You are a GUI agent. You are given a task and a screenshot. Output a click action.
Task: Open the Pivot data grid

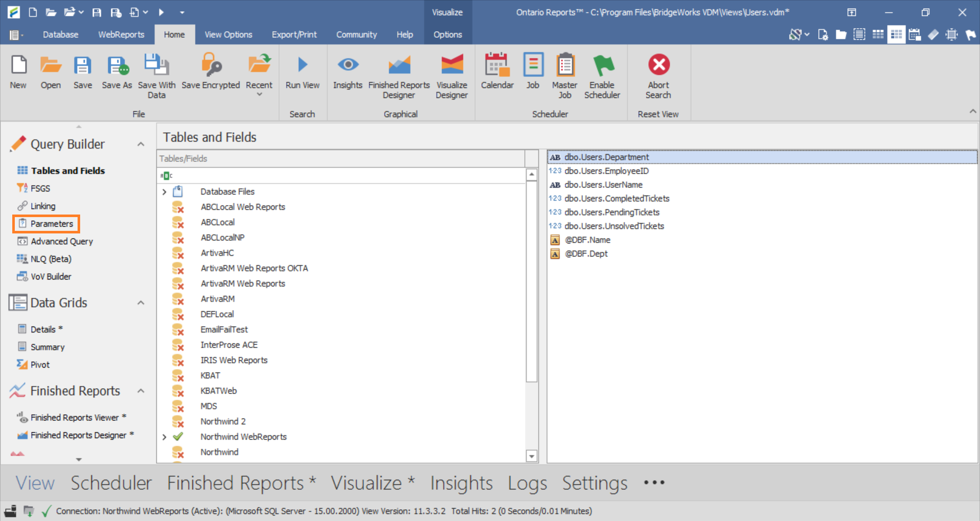40,365
